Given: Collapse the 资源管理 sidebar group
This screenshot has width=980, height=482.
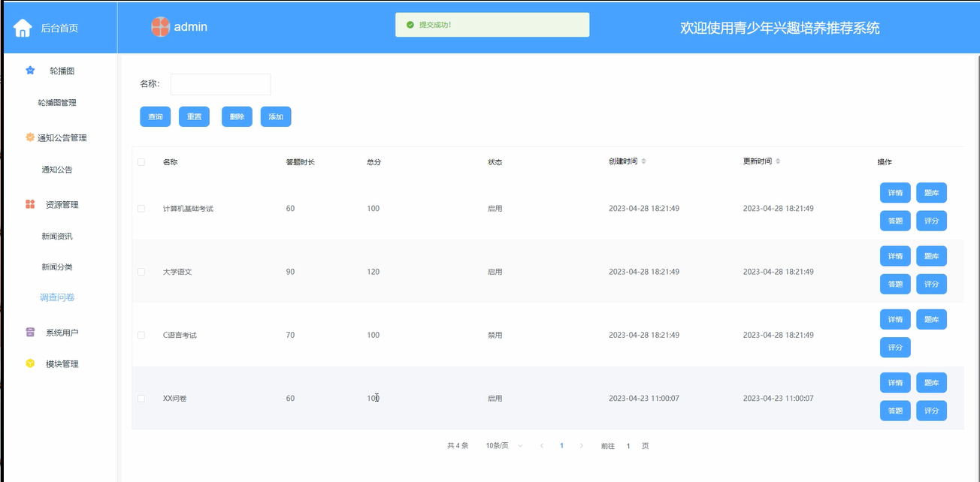Looking at the screenshot, I should (x=60, y=204).
